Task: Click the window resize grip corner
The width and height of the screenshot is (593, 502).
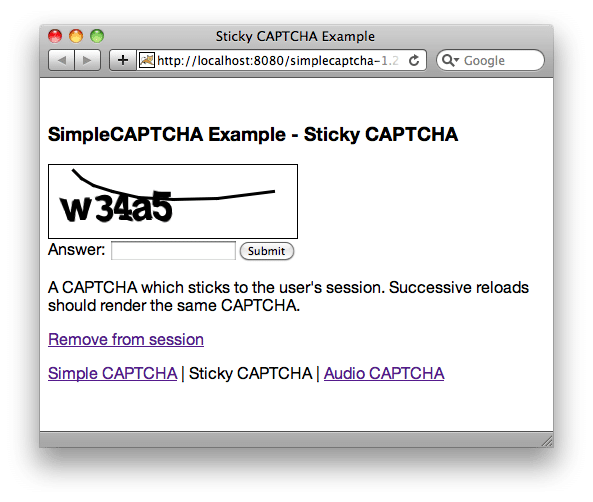Action: coord(547,441)
